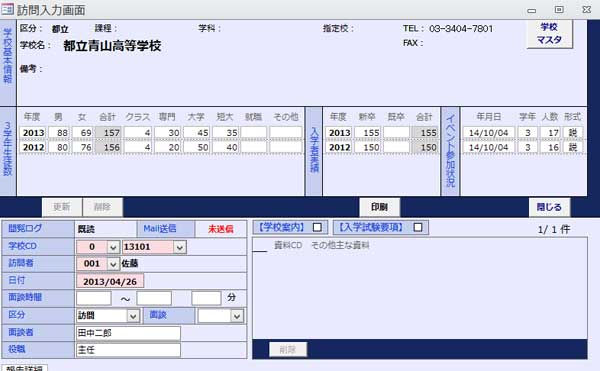Screen dimensions: 600x371
Task: Click the 印刷 print button
Action: (x=379, y=207)
